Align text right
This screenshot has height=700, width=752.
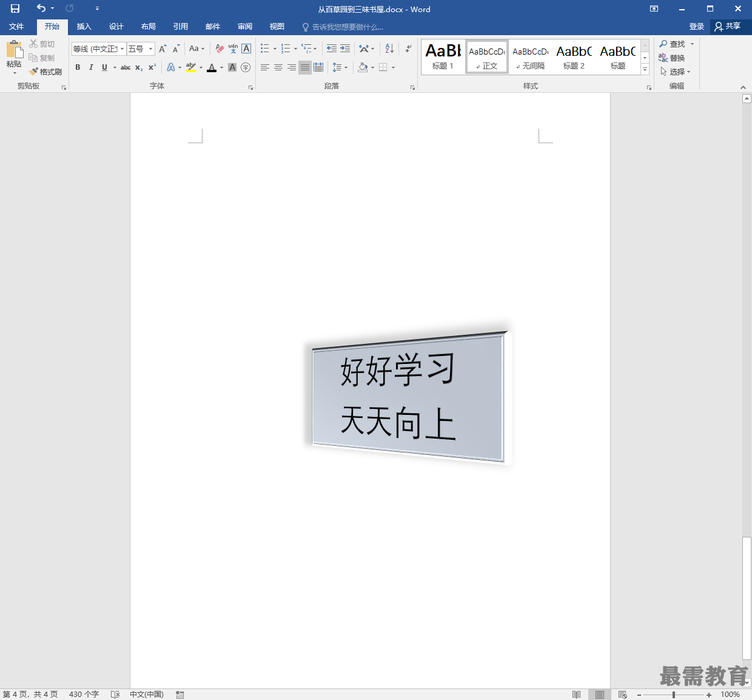click(292, 67)
